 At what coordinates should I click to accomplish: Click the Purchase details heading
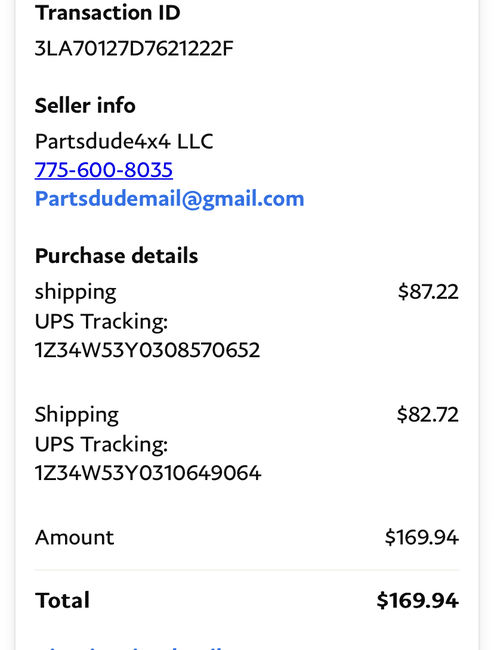coord(116,256)
